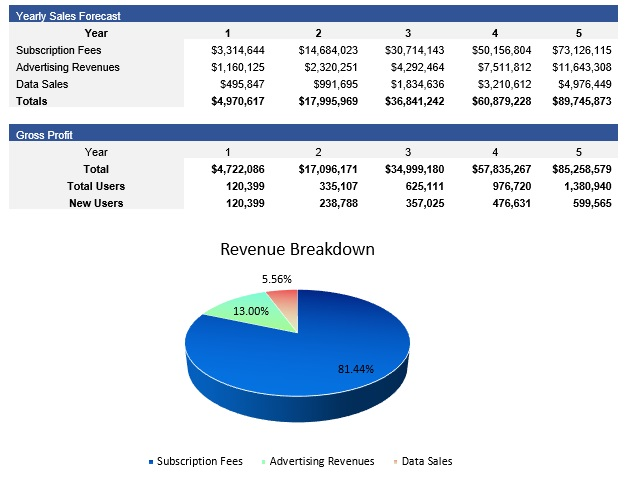Select Data Sales cell $495,847
This screenshot has width=630, height=478.
click(242, 84)
